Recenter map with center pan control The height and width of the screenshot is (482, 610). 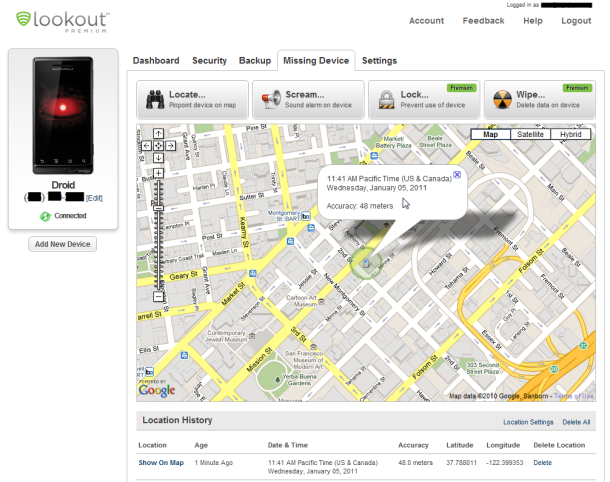click(x=158, y=146)
